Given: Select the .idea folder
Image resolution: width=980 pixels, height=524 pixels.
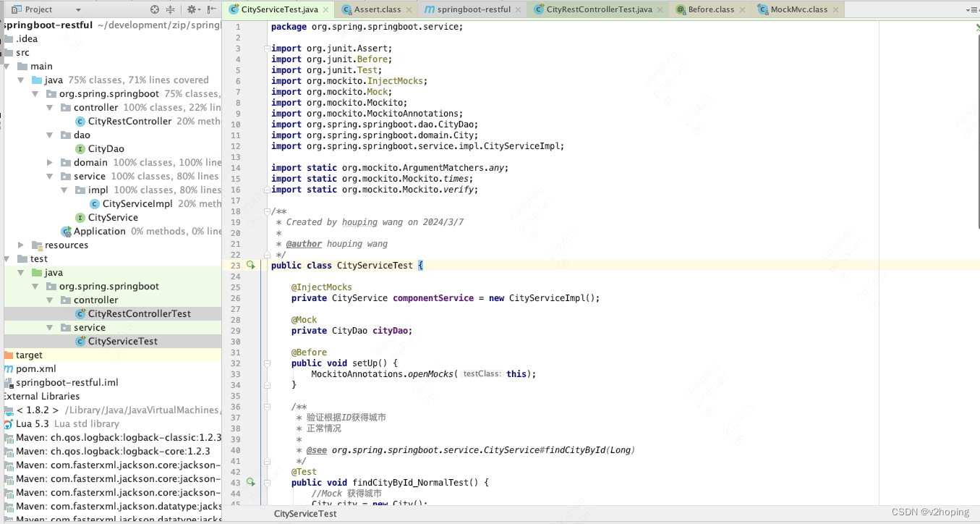Looking at the screenshot, I should tap(27, 39).
